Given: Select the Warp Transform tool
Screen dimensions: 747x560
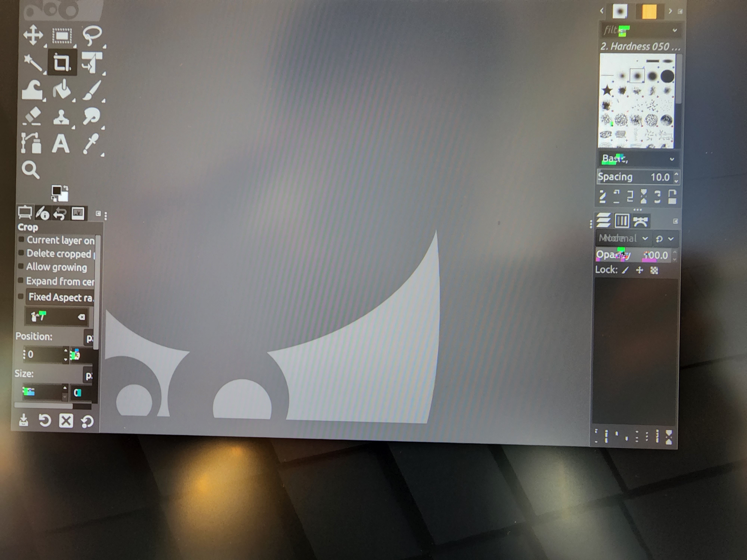Looking at the screenshot, I should tap(32, 90).
